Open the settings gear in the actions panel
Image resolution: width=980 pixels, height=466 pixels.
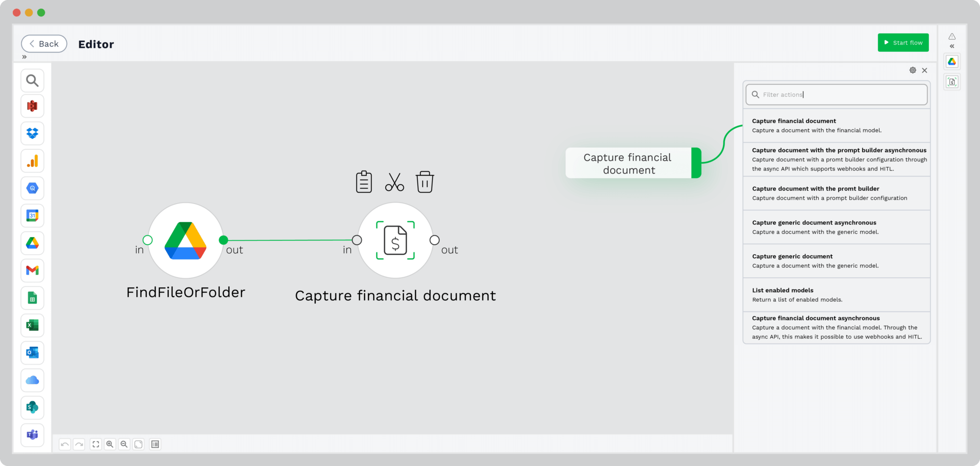click(x=913, y=70)
